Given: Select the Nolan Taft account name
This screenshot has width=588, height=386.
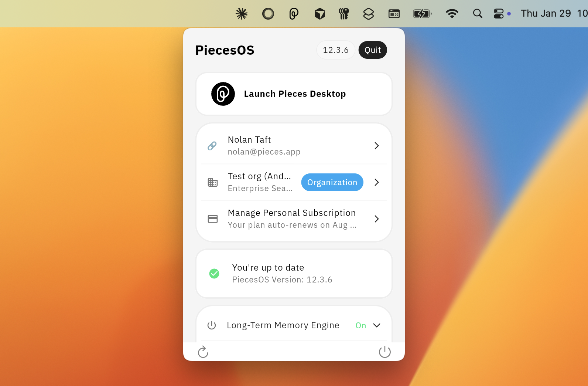Looking at the screenshot, I should (x=249, y=140).
